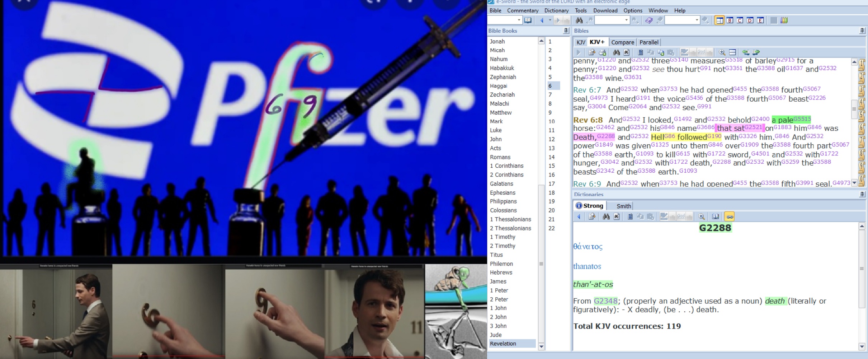The image size is (868, 359).
Task: Print from the Bibles toolbar printer icon
Action: pyautogui.click(x=603, y=52)
